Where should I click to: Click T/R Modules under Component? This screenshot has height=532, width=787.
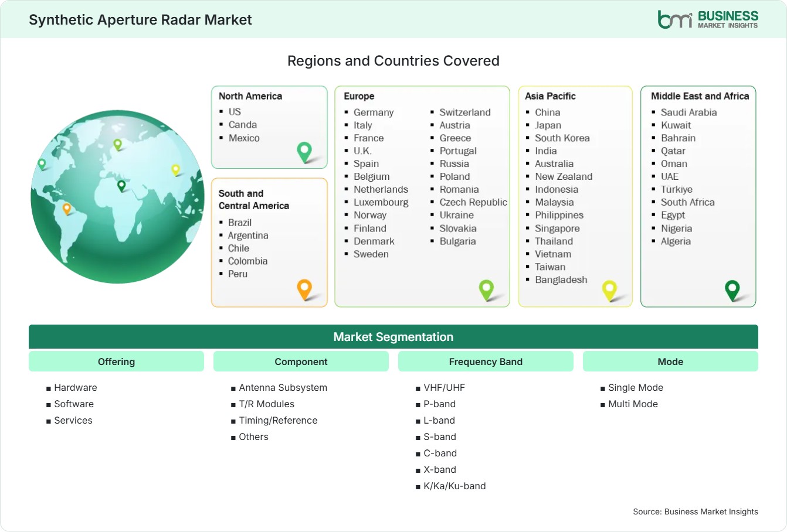pyautogui.click(x=267, y=404)
